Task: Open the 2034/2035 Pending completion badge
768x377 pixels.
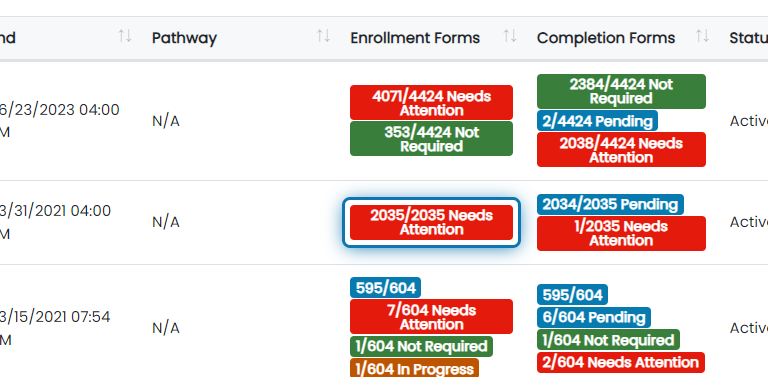Action: tap(610, 205)
